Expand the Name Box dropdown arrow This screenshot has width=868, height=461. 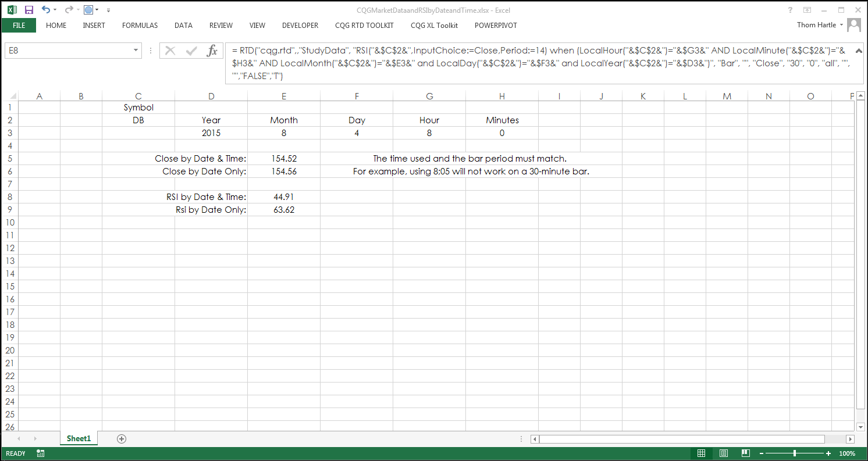coord(136,51)
